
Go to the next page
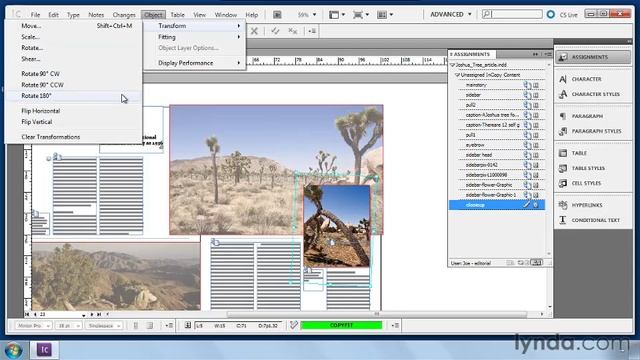92,315
